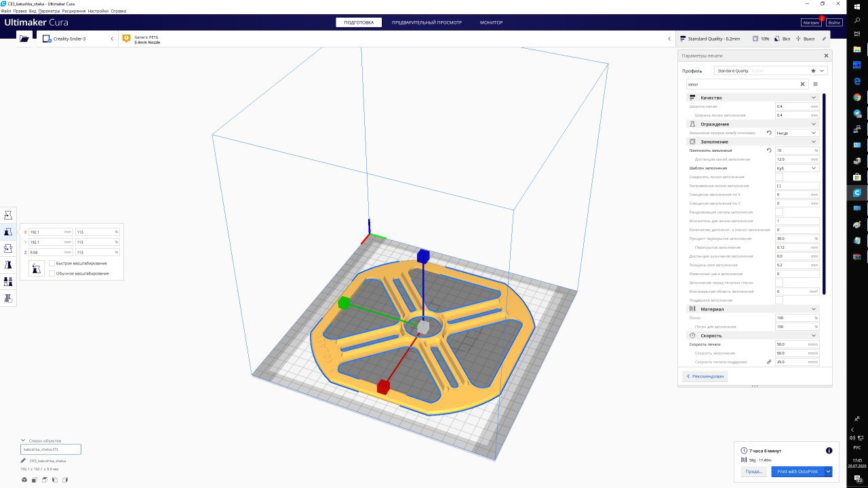Enable Быстрое масштабирование checkbox
This screenshot has height=488, width=868.
(52, 263)
